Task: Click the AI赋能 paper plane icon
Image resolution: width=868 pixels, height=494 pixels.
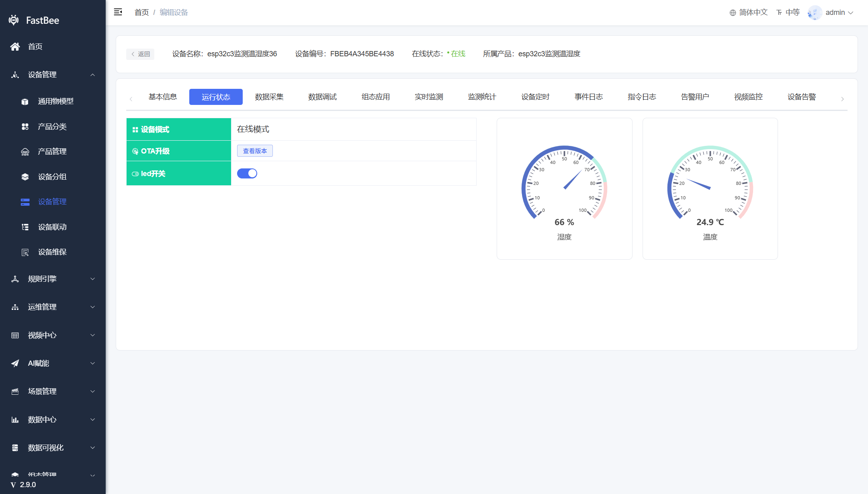Action: coord(15,363)
